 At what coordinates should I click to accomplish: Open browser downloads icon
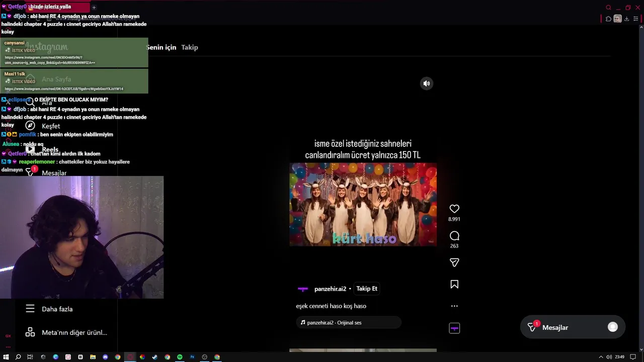(x=626, y=19)
